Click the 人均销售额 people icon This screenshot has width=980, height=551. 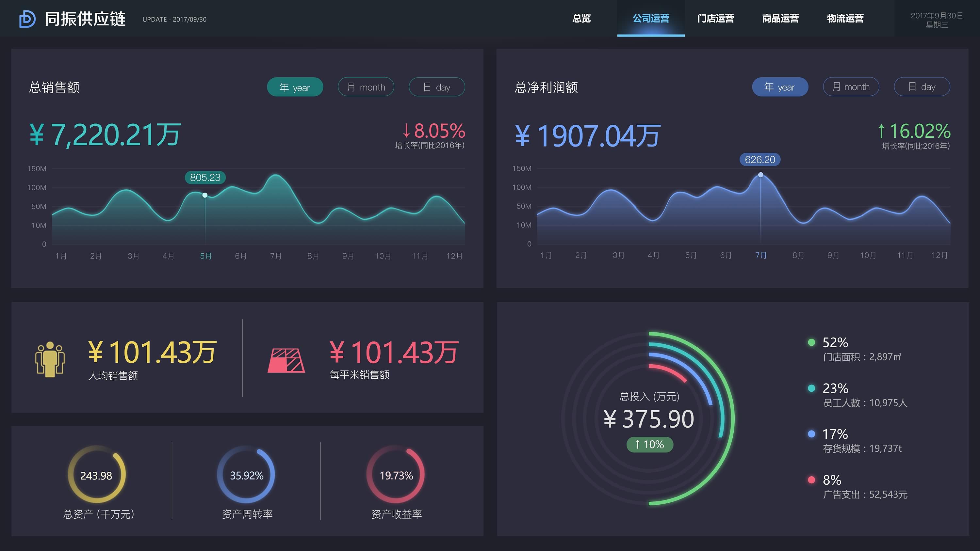pos(50,359)
